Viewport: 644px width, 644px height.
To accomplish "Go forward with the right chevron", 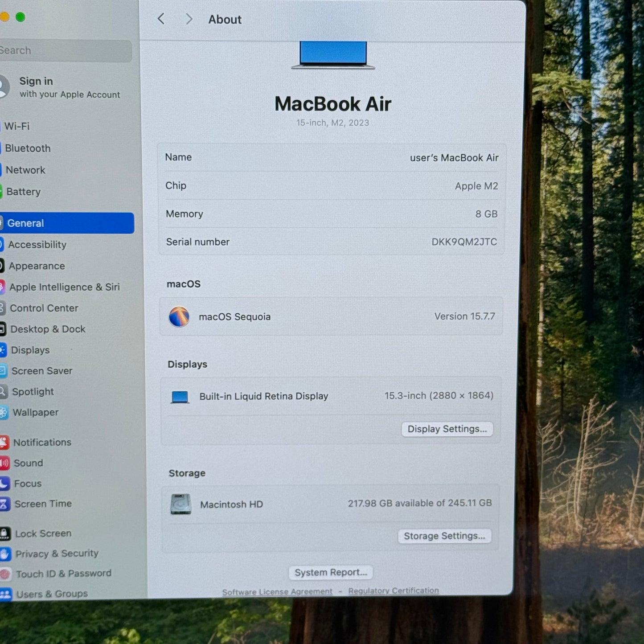I will pos(189,19).
